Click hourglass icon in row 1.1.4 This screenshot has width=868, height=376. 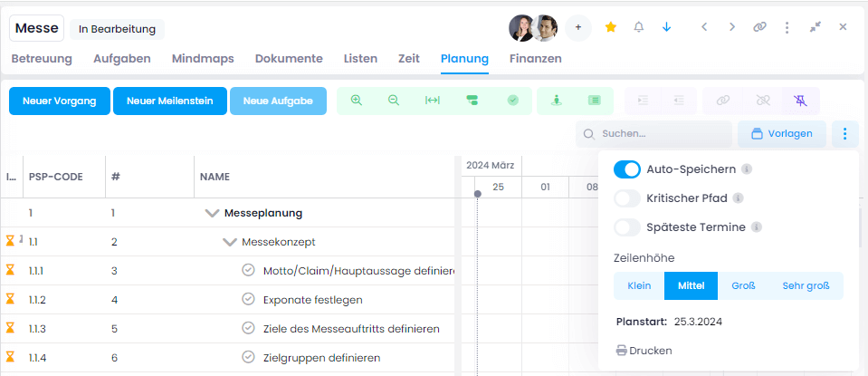click(10, 357)
